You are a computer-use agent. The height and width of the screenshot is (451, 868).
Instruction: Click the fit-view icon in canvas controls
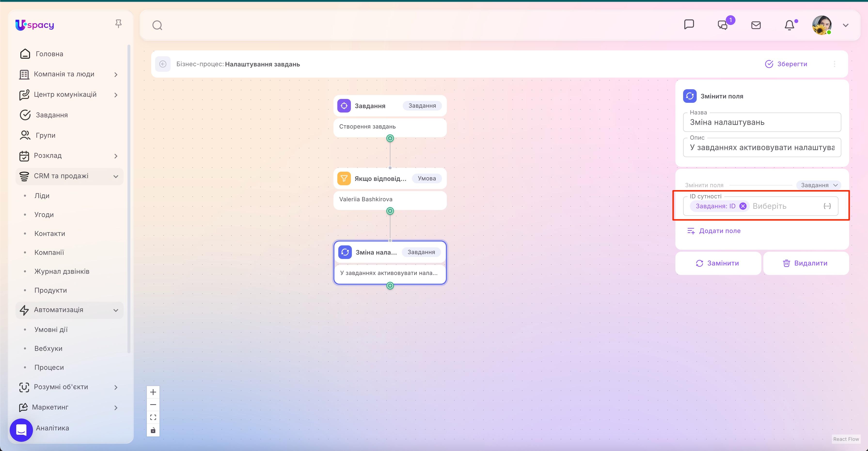coord(153,417)
